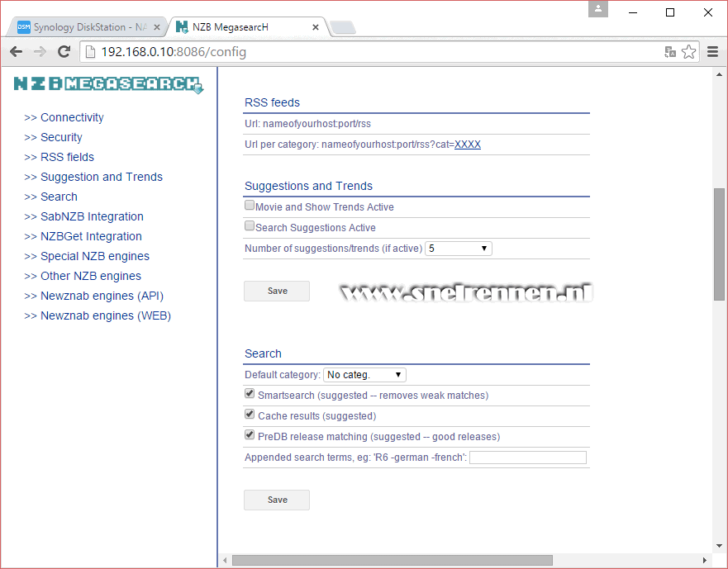Open a new browser tab

[x=344, y=28]
